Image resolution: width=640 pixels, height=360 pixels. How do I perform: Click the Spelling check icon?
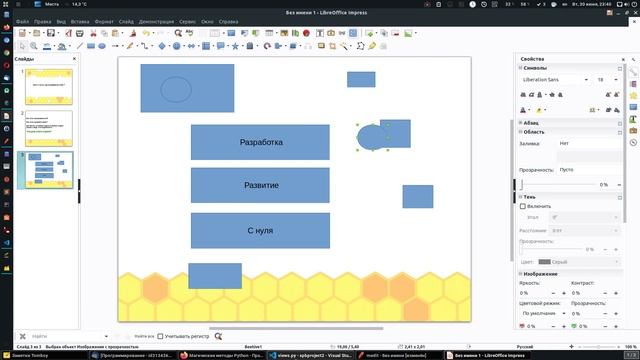tap(189, 33)
